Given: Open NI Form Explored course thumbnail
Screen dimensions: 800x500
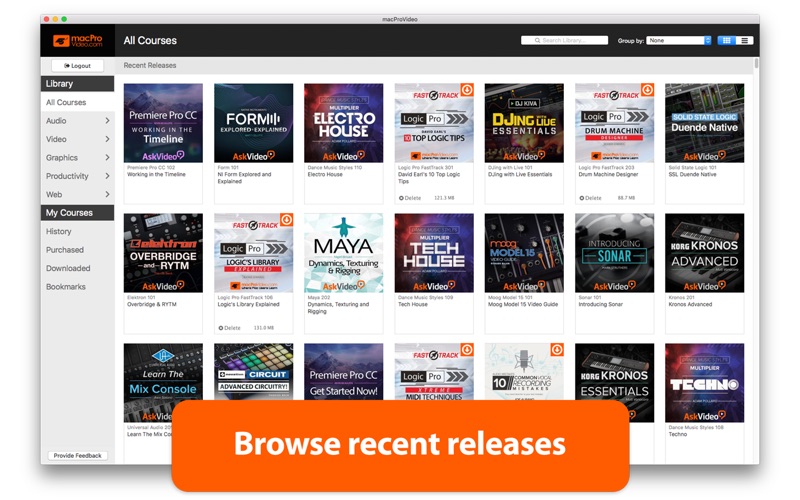Looking at the screenshot, I should click(x=254, y=123).
